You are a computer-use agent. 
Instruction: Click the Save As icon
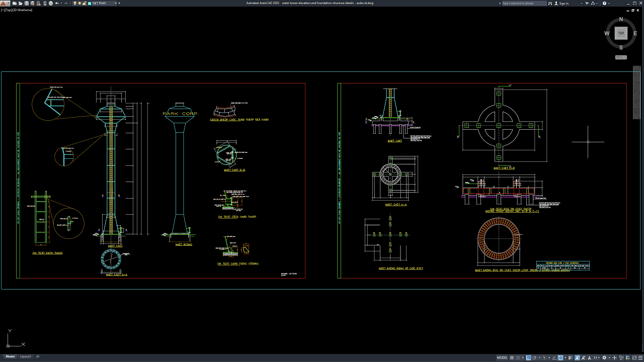[33, 3]
